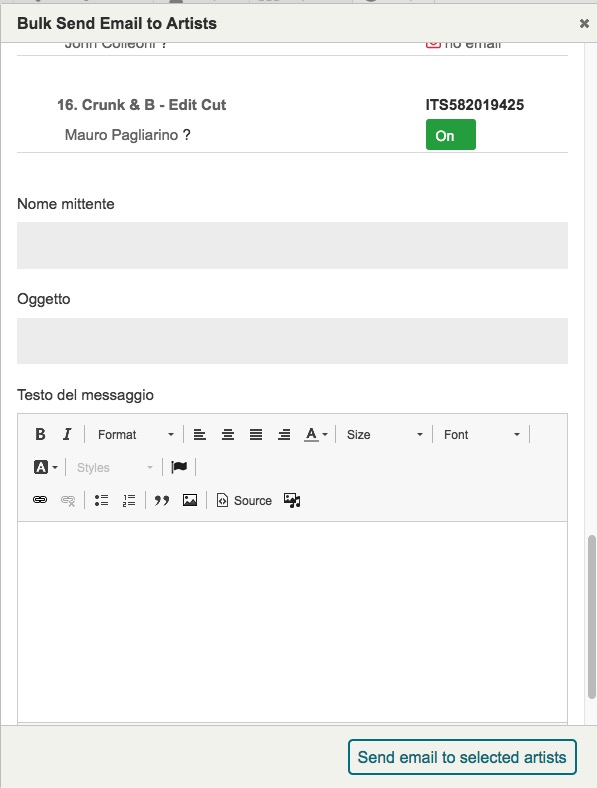Insert an image into the message
The width and height of the screenshot is (597, 788).
click(190, 500)
